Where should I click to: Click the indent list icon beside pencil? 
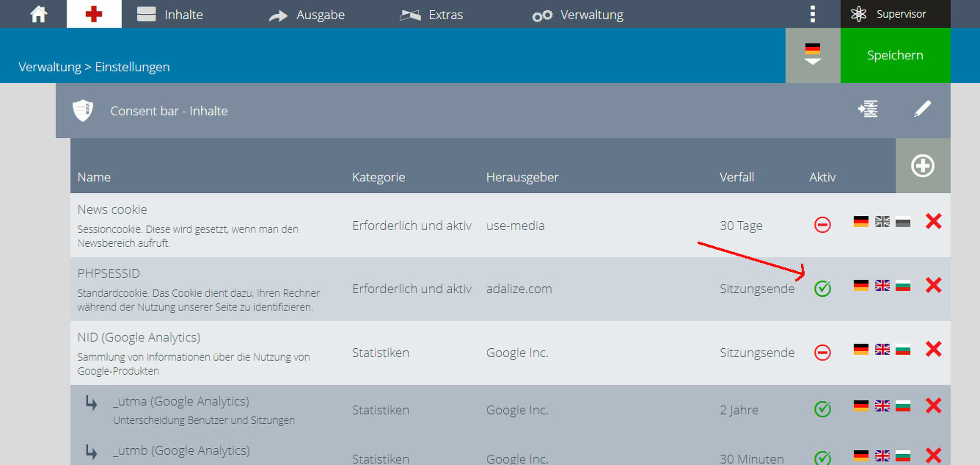[x=868, y=109]
